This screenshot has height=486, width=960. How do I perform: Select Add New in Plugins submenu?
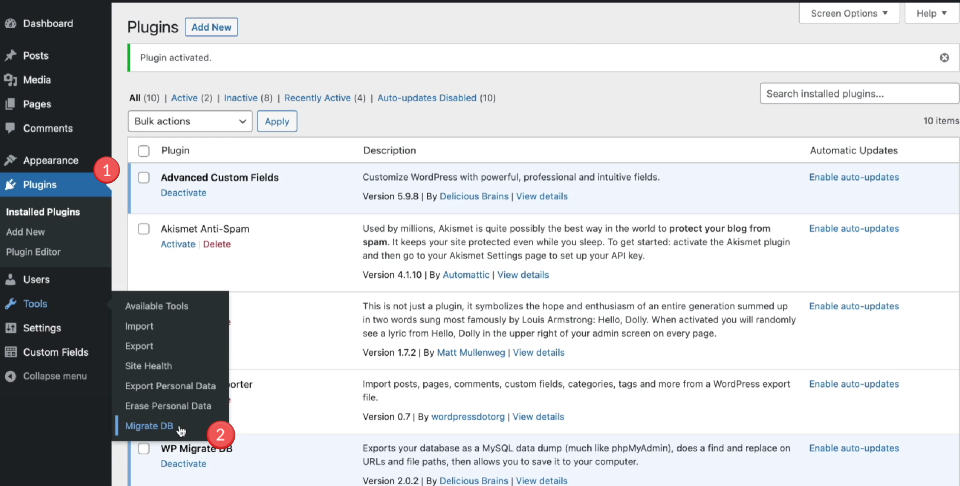[x=25, y=232]
